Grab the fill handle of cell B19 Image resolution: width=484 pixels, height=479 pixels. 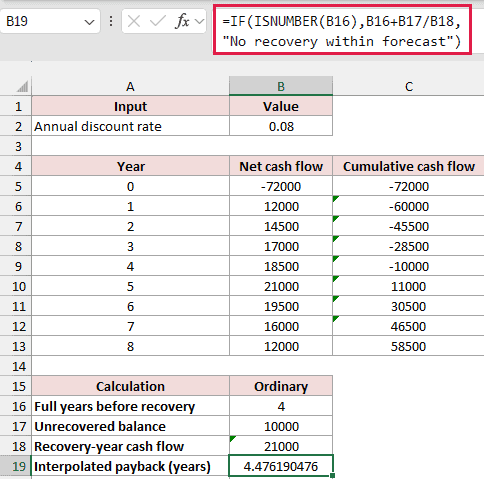click(x=332, y=476)
